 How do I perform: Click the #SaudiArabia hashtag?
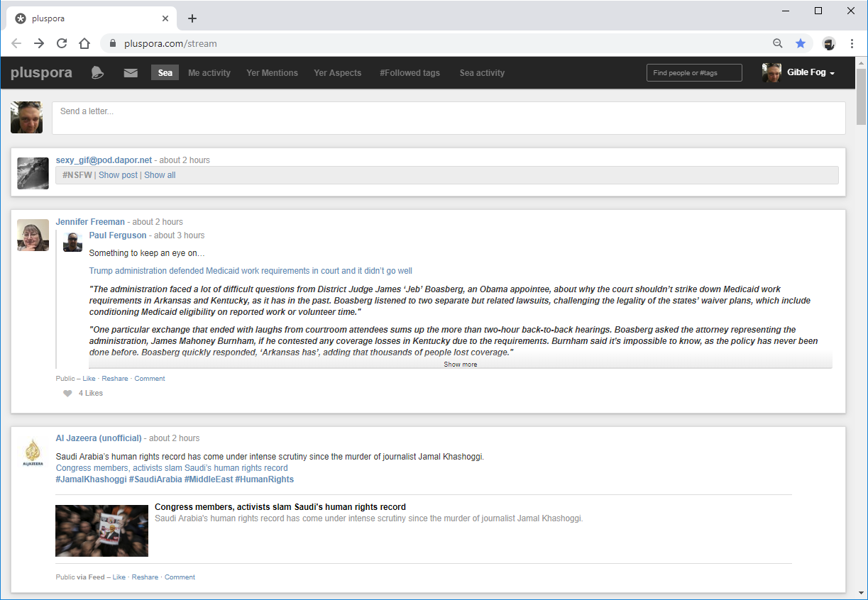pyautogui.click(x=155, y=479)
